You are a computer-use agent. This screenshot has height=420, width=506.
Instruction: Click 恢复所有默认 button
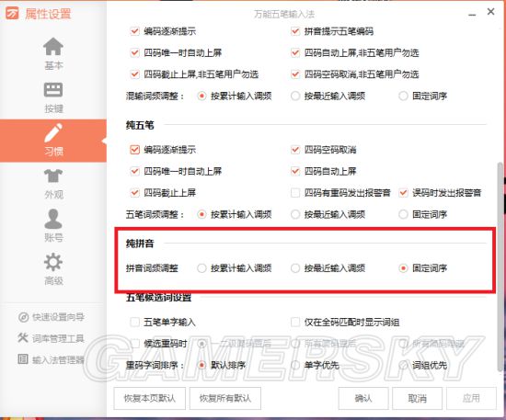click(224, 398)
